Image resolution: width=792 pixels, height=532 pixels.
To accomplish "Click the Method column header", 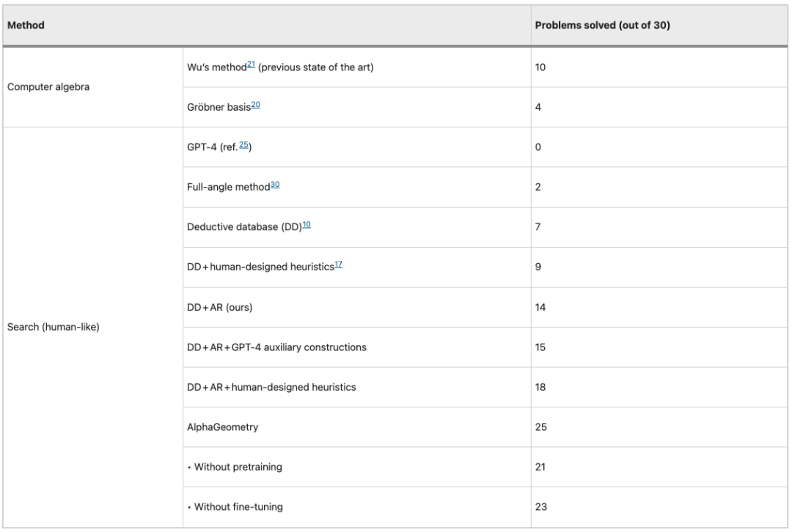I will 26,25.
